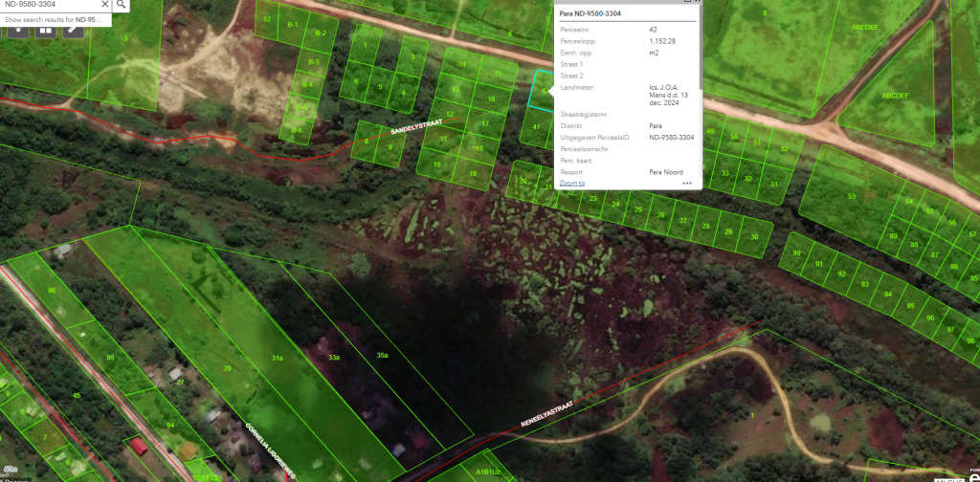Close the Para ND-9580-3304 popup

coord(696,3)
